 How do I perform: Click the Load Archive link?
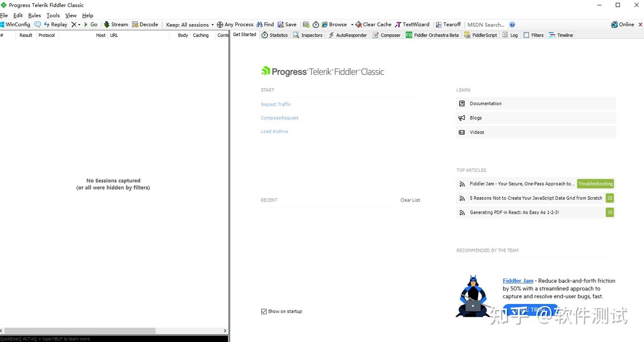click(274, 131)
